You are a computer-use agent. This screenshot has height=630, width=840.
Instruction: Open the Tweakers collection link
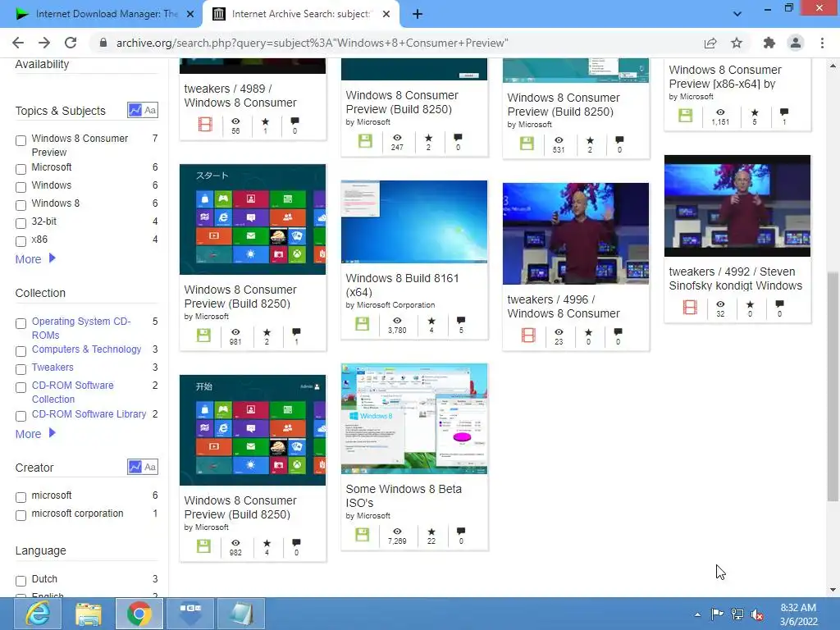click(52, 367)
